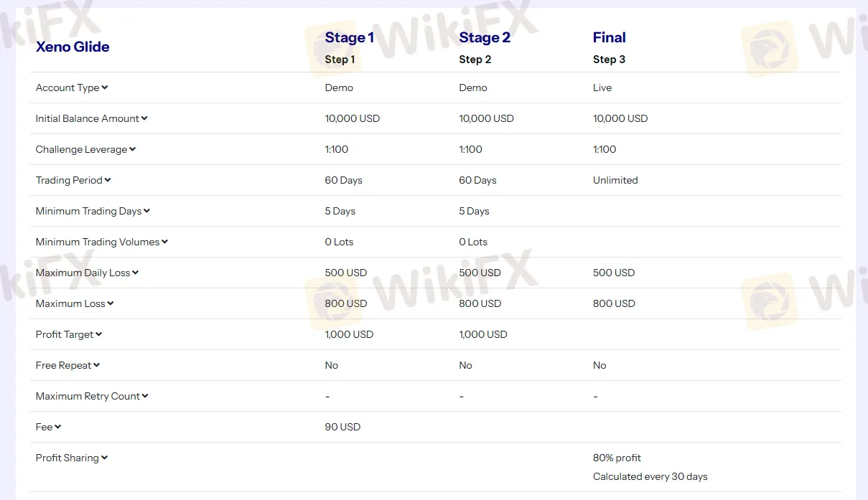Expand the Minimum Trading Days chevron
This screenshot has height=500, width=868.
click(x=146, y=211)
